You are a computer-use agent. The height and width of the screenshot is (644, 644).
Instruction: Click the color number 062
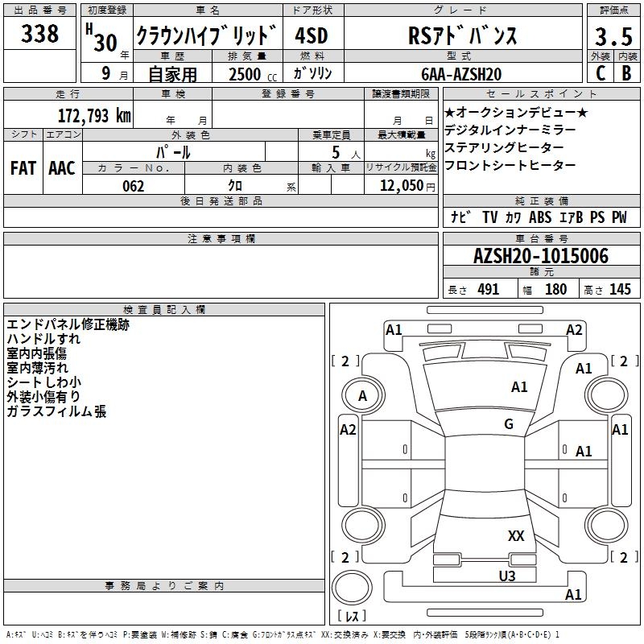(x=134, y=186)
